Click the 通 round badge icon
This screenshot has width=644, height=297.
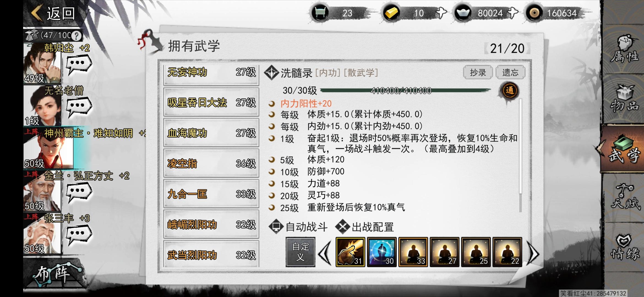pos(509,90)
